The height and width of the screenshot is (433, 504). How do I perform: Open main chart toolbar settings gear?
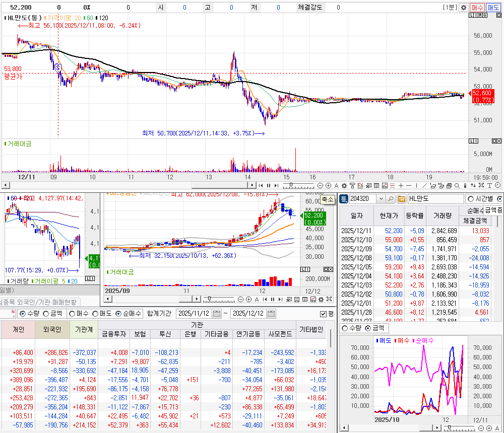coord(344,186)
